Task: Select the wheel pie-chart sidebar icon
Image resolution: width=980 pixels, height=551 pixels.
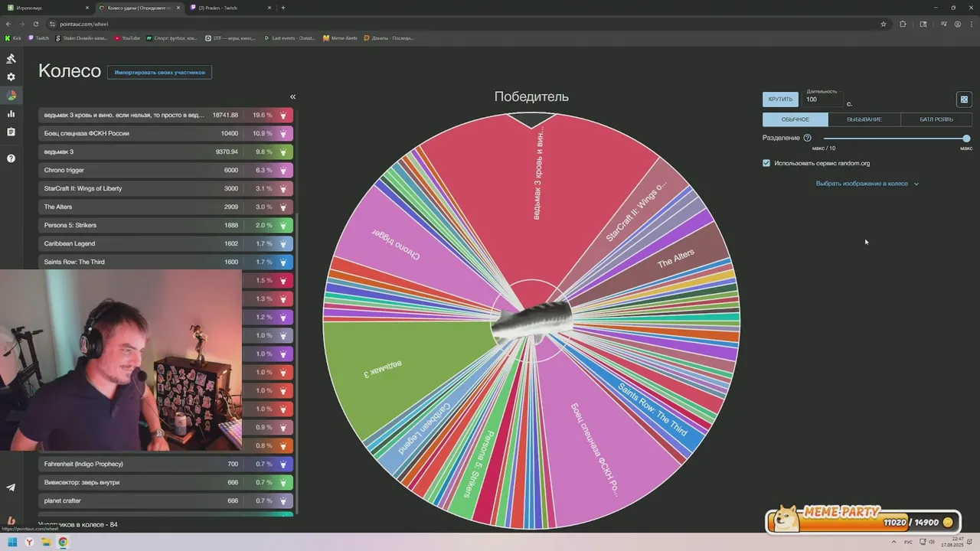Action: 11,96
